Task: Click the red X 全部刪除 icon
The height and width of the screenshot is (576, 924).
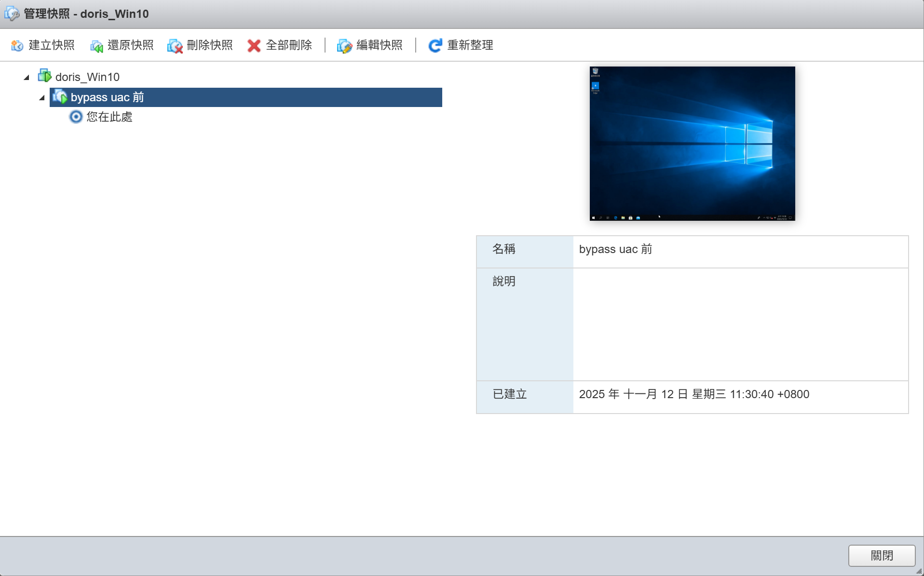Action: (254, 45)
